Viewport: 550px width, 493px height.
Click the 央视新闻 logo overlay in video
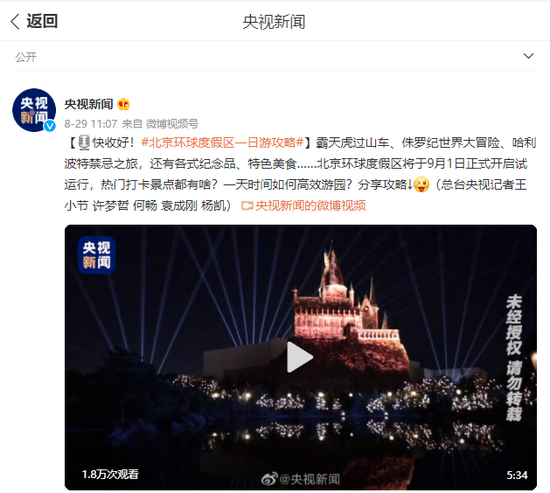(96, 255)
